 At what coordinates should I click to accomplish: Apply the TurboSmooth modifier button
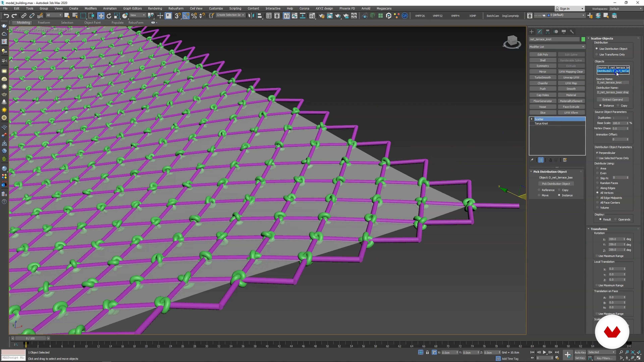(543, 77)
